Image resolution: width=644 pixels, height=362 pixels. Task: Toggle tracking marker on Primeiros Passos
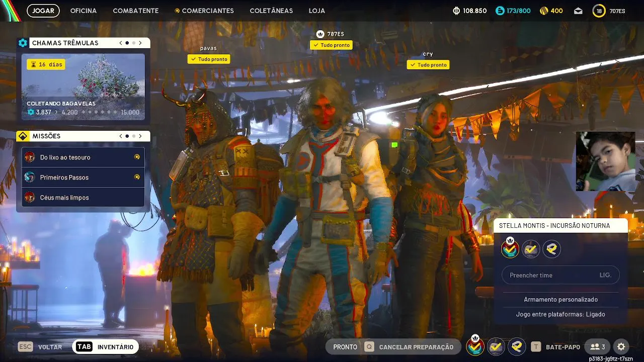click(137, 177)
